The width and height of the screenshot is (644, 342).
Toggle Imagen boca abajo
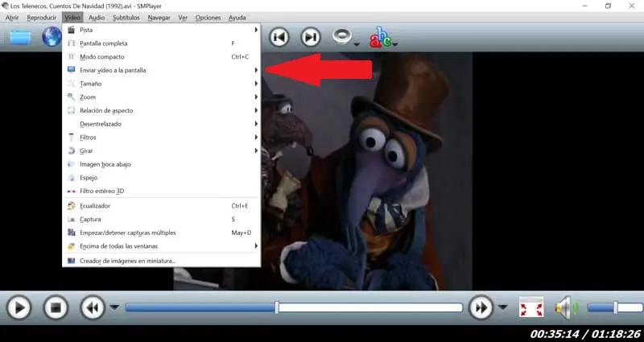(162, 164)
